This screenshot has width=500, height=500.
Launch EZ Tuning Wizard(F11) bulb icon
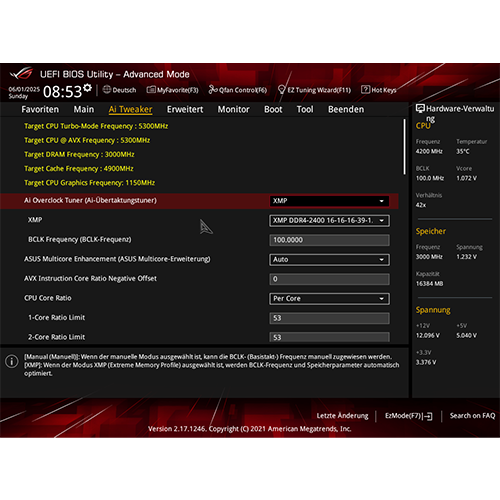point(282,90)
